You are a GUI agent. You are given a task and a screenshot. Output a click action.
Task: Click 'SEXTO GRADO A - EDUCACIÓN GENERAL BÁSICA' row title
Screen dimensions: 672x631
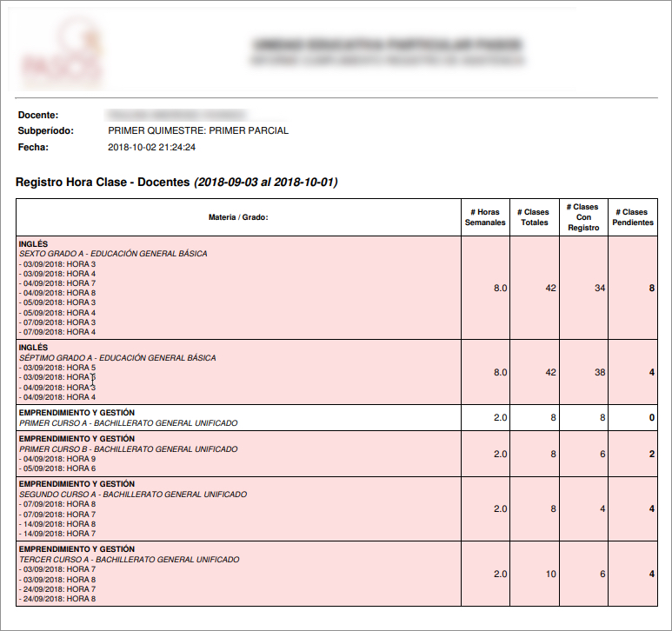(x=113, y=254)
